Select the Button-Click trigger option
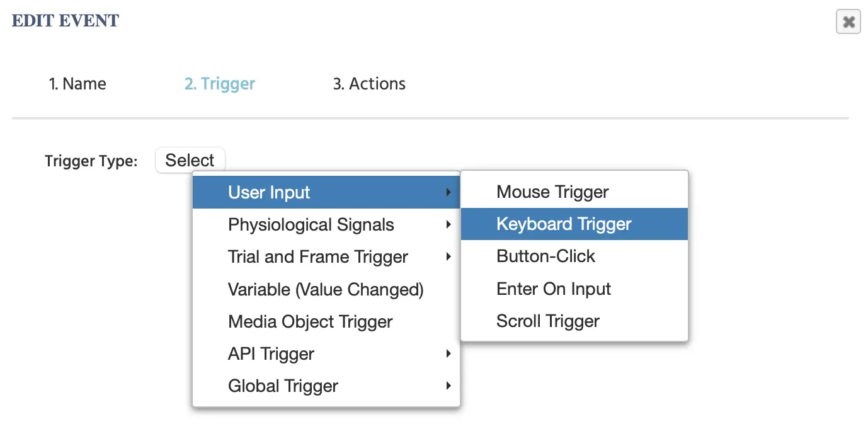 click(x=574, y=256)
